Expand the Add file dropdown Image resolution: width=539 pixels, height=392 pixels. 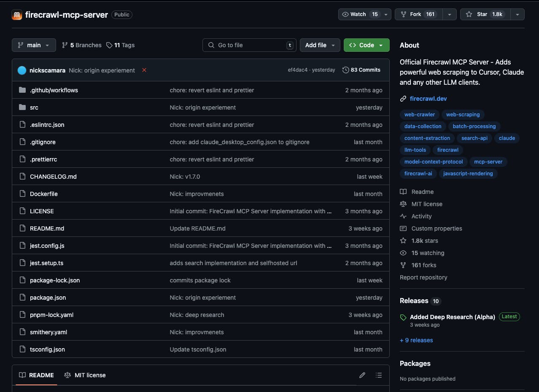click(320, 45)
